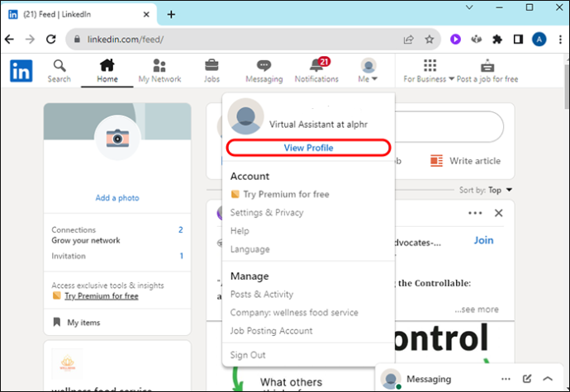Open the Sort by Top dropdown
The height and width of the screenshot is (392, 570).
click(486, 190)
